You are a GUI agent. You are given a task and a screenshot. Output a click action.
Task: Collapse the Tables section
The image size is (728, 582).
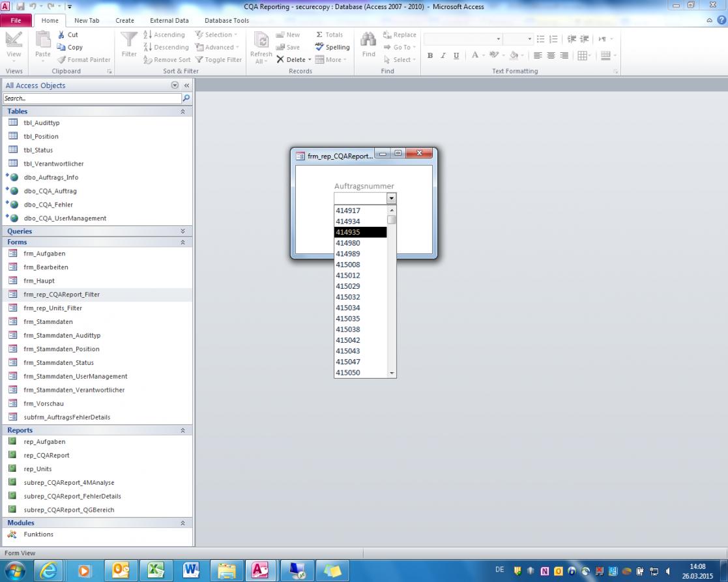point(182,111)
